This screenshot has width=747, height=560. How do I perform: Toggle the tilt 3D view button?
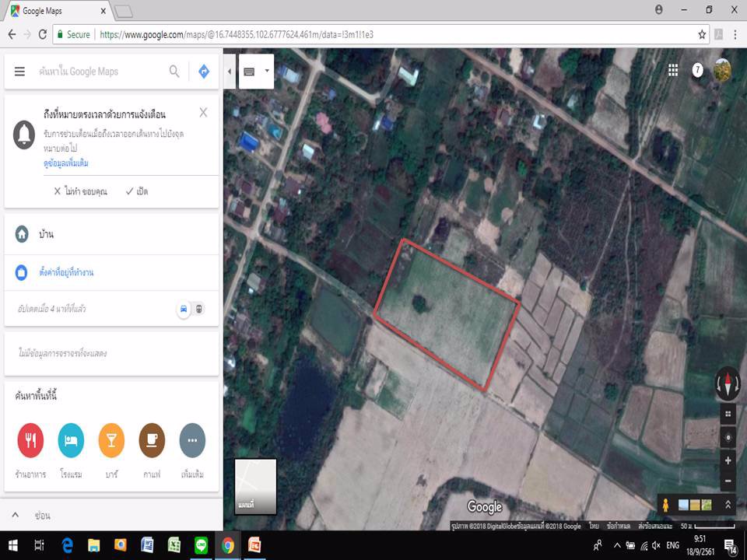click(x=728, y=414)
